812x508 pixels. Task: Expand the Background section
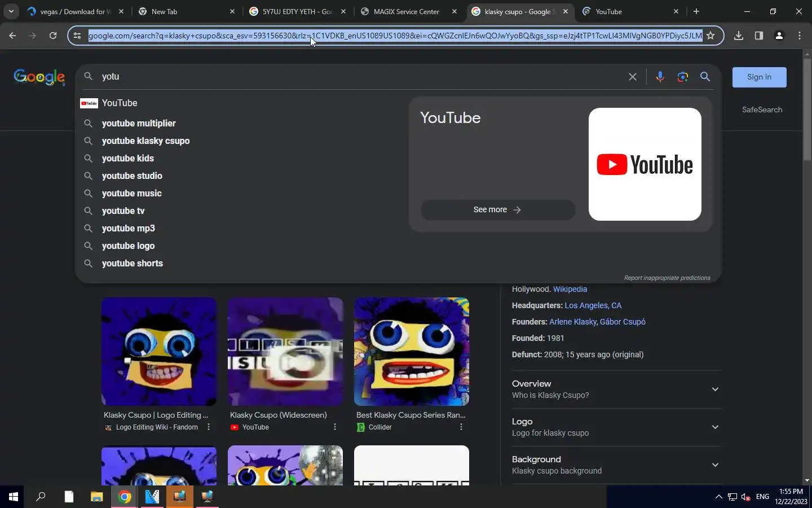coord(616,465)
